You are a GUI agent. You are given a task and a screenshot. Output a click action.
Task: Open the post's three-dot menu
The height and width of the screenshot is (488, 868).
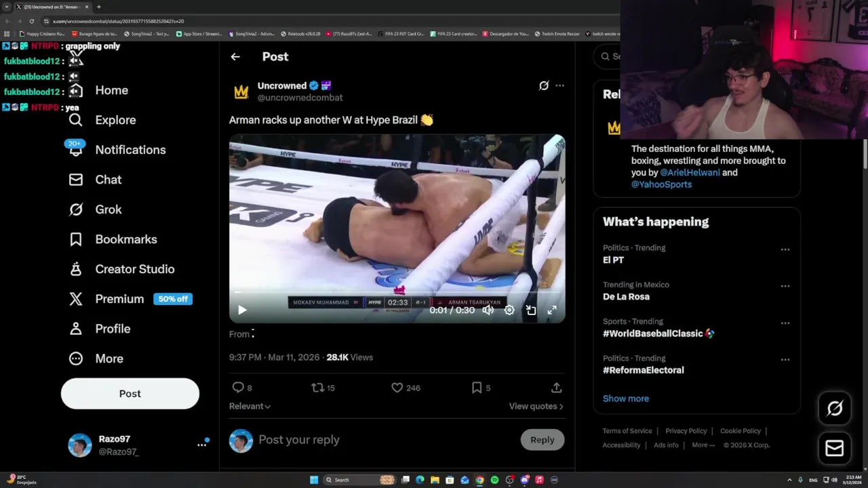point(559,85)
